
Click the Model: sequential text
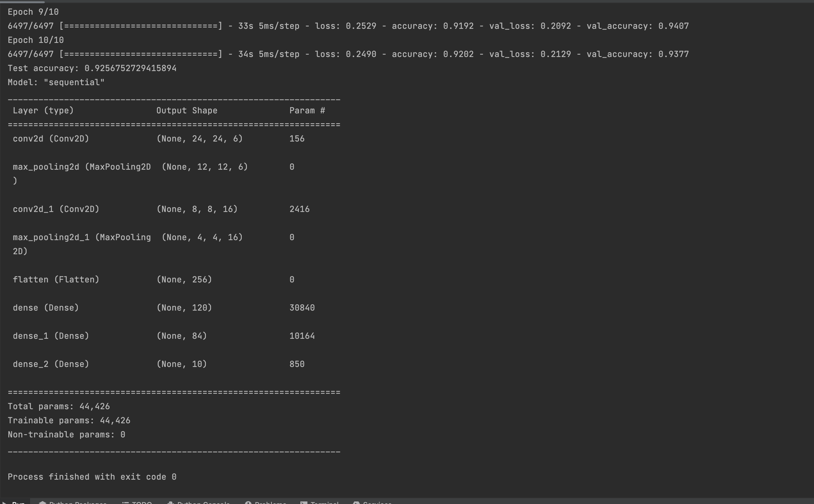[x=56, y=82]
